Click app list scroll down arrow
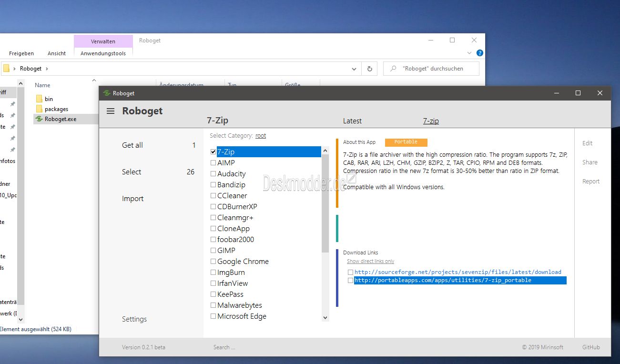This screenshot has width=620, height=364. point(325,317)
